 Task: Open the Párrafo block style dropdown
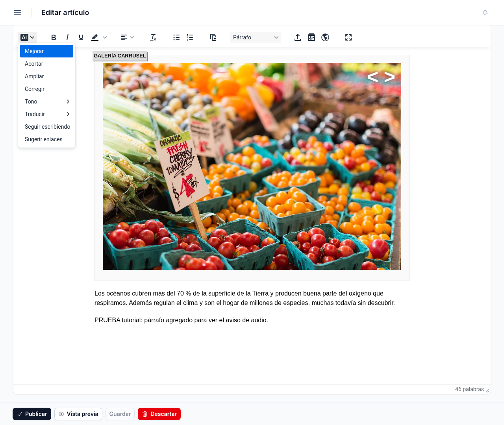pos(256,37)
